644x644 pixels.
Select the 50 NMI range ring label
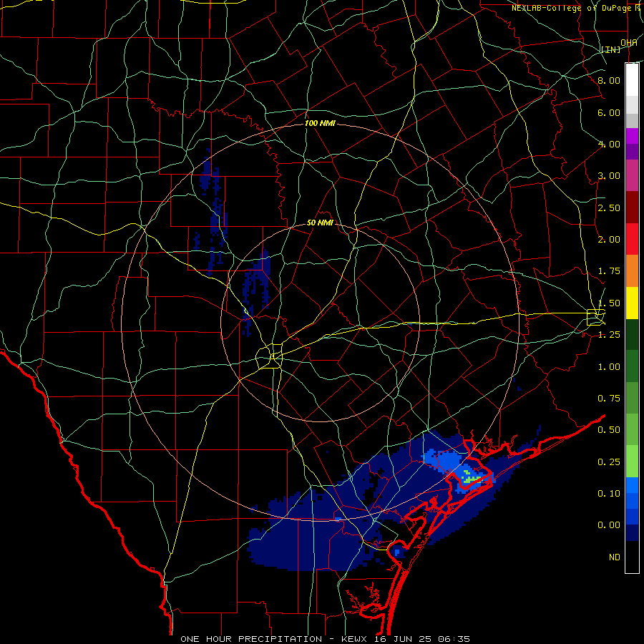[x=320, y=223]
